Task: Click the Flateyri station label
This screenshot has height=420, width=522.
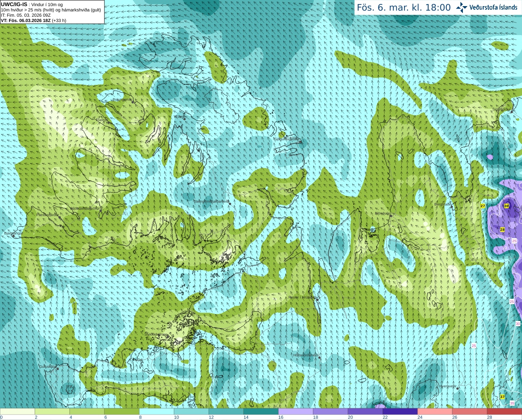Action: (x=101, y=120)
